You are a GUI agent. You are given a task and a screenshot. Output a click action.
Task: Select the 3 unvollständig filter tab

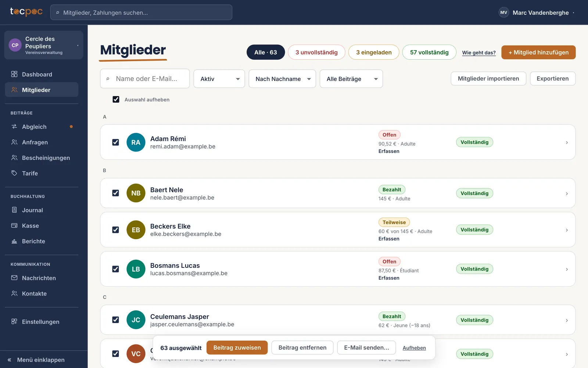pyautogui.click(x=316, y=52)
